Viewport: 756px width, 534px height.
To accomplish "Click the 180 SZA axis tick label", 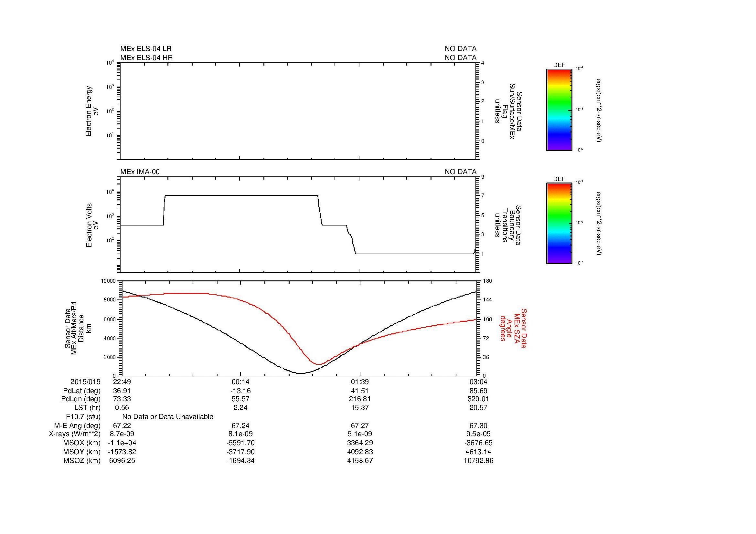I will (x=487, y=281).
